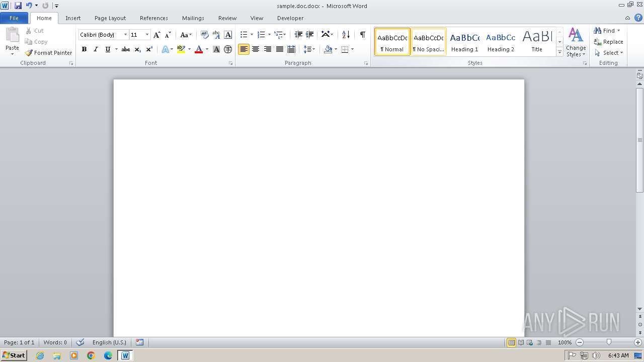Toggle subscript formatting
The height and width of the screenshot is (362, 644).
tap(138, 49)
